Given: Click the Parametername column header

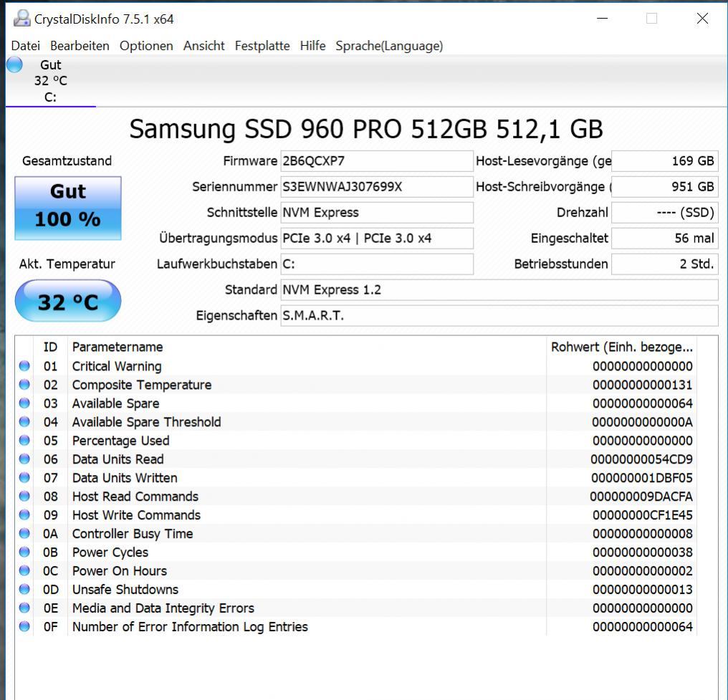Looking at the screenshot, I should [x=307, y=347].
